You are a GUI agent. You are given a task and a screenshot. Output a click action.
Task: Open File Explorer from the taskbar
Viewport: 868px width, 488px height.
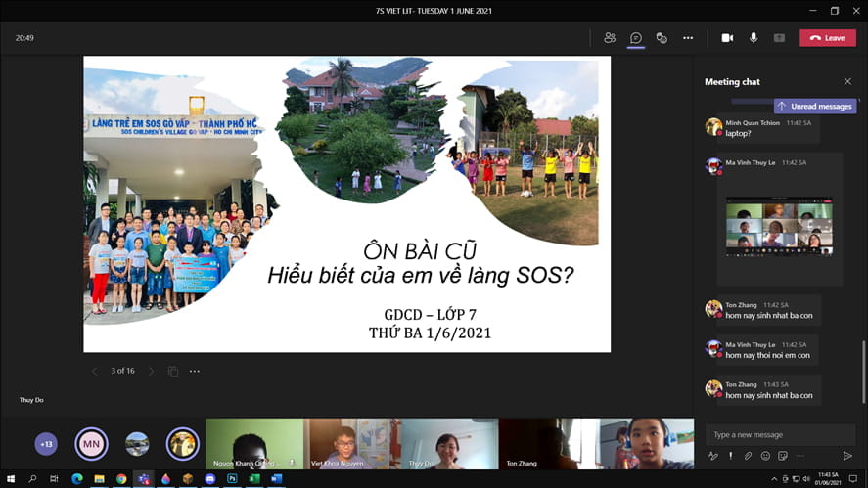pos(99,478)
